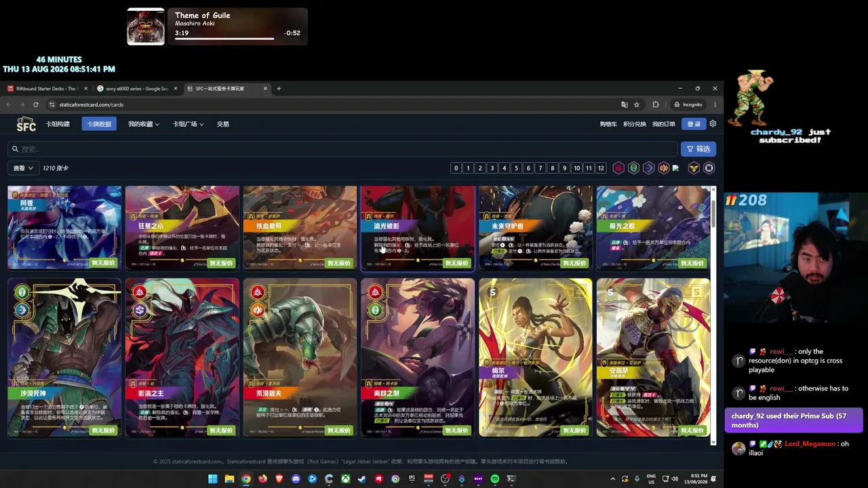Select the 卡牌数据 card data menu item
Viewport: 868px width, 488px height.
click(x=99, y=124)
